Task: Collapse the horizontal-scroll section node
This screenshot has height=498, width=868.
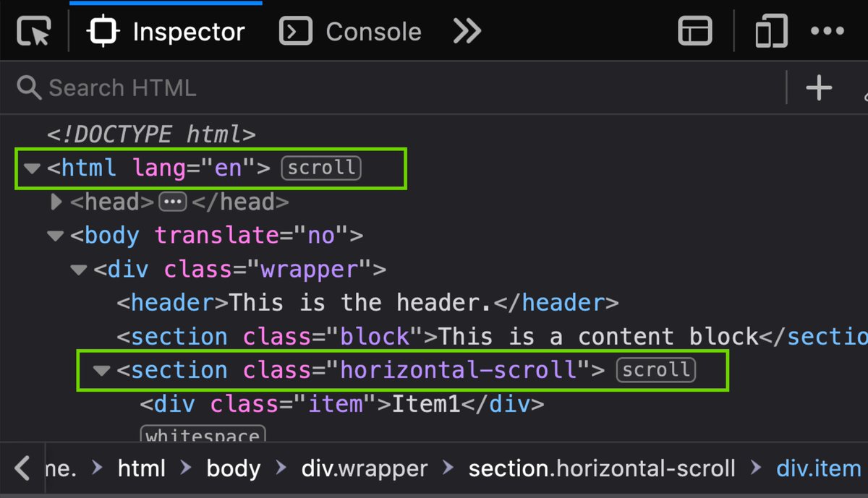Action: tap(101, 371)
